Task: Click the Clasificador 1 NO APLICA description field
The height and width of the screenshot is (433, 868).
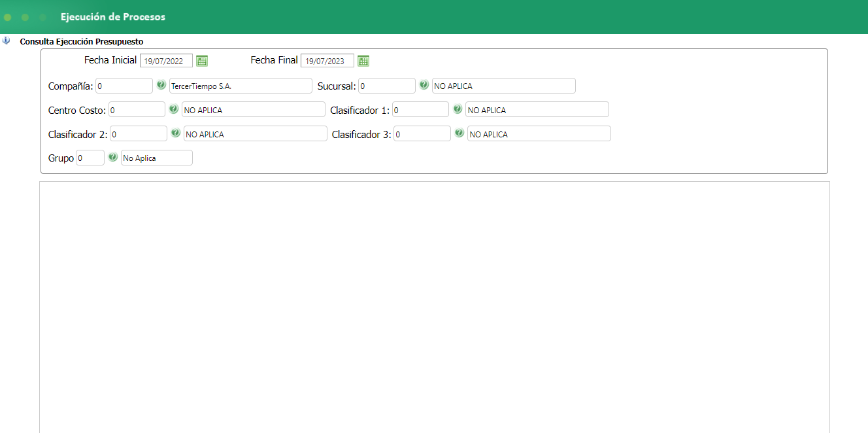Action: tap(537, 109)
